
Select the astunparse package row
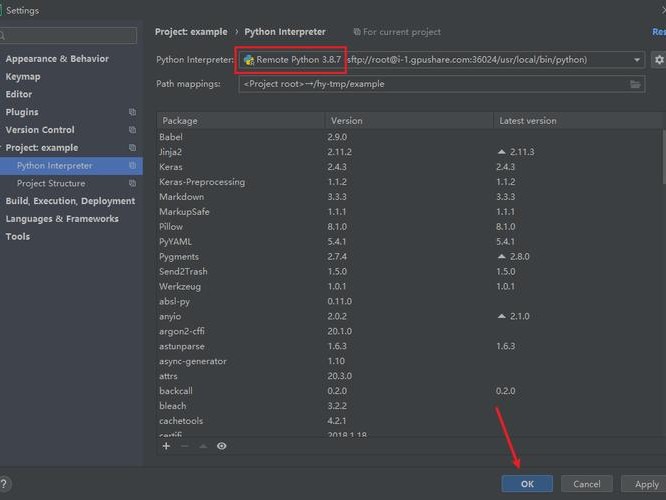coord(409,346)
